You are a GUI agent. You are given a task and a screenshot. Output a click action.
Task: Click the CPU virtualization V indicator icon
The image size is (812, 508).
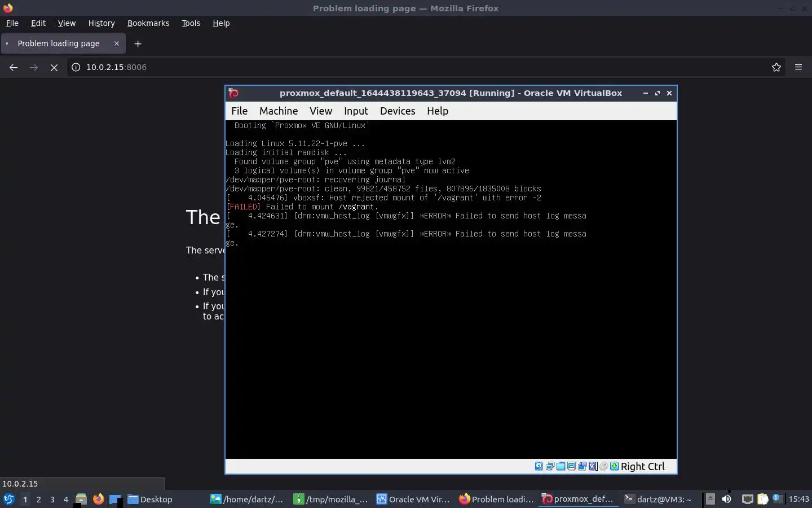click(592, 466)
